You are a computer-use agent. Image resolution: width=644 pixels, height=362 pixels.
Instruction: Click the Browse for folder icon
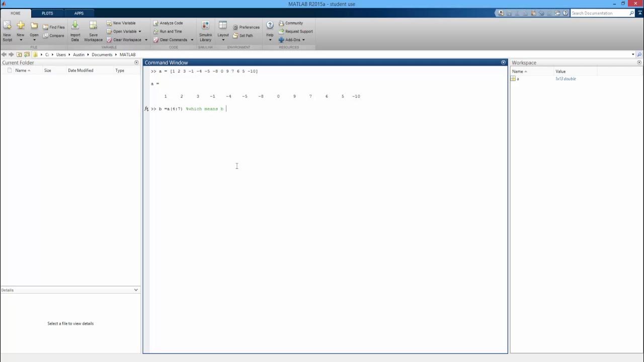pos(27,54)
